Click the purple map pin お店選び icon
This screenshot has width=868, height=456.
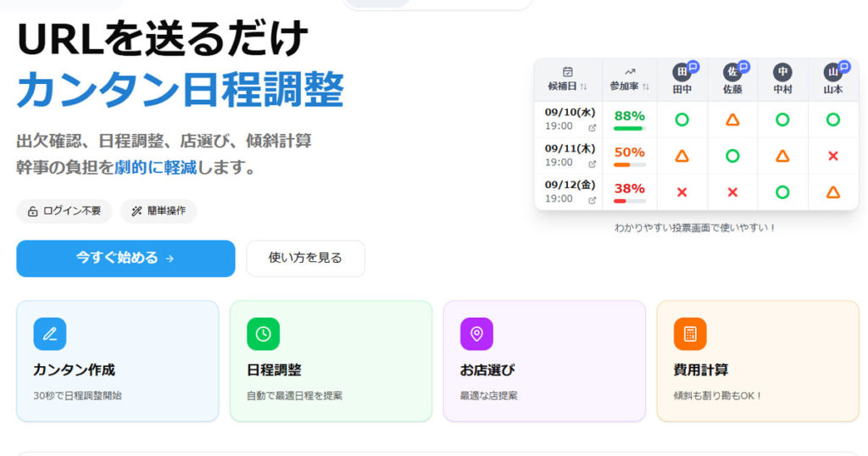pyautogui.click(x=476, y=334)
